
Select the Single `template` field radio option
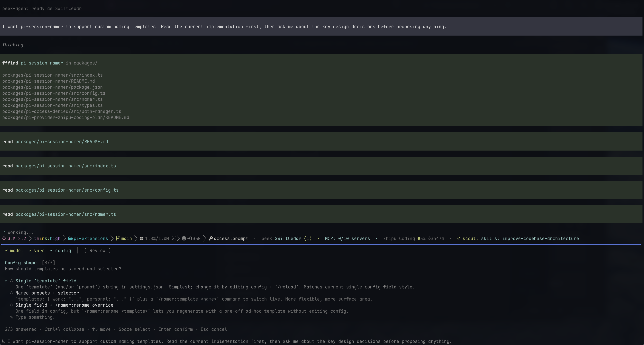click(12, 281)
